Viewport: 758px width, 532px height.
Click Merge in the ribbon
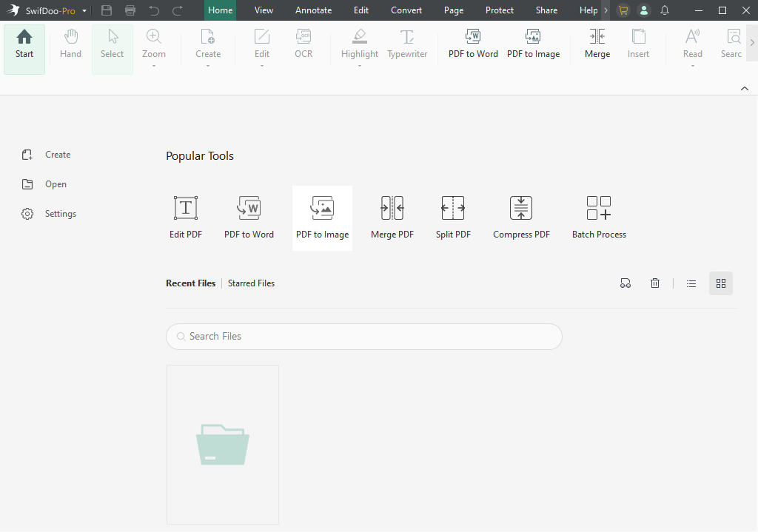[x=597, y=44]
